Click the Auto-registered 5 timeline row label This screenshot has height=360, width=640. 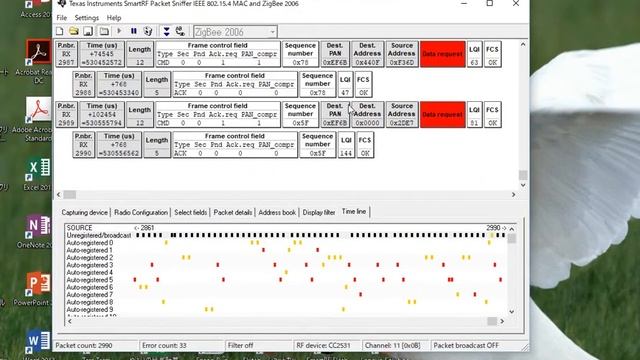[x=90, y=280]
